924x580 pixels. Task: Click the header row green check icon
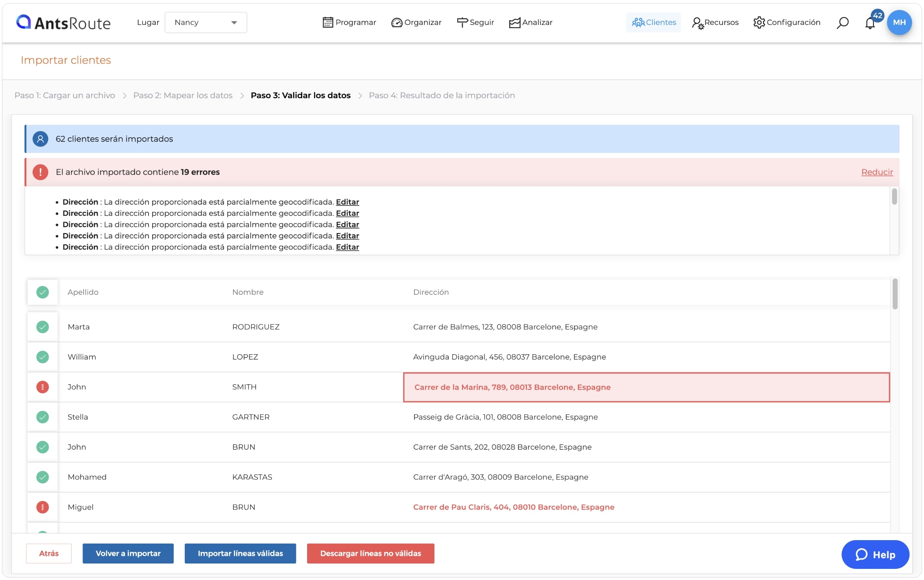click(x=43, y=292)
